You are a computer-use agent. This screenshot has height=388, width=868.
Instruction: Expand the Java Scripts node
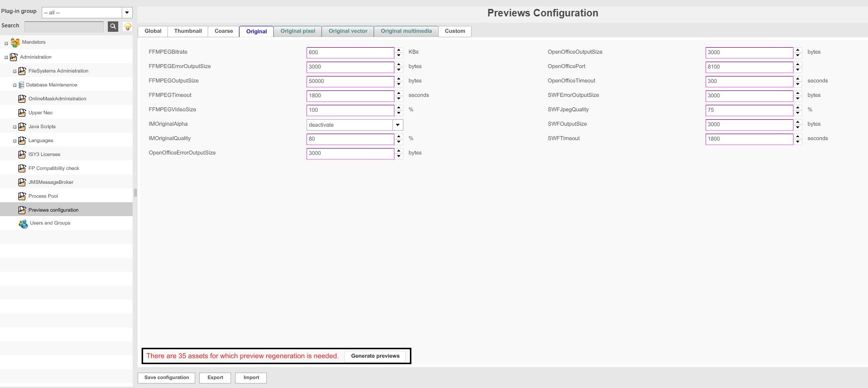[x=14, y=127]
